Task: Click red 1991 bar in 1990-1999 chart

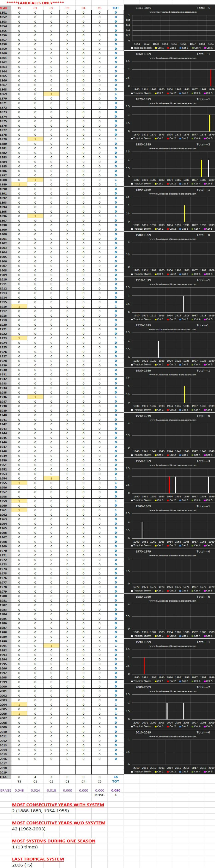Action: 144,666
